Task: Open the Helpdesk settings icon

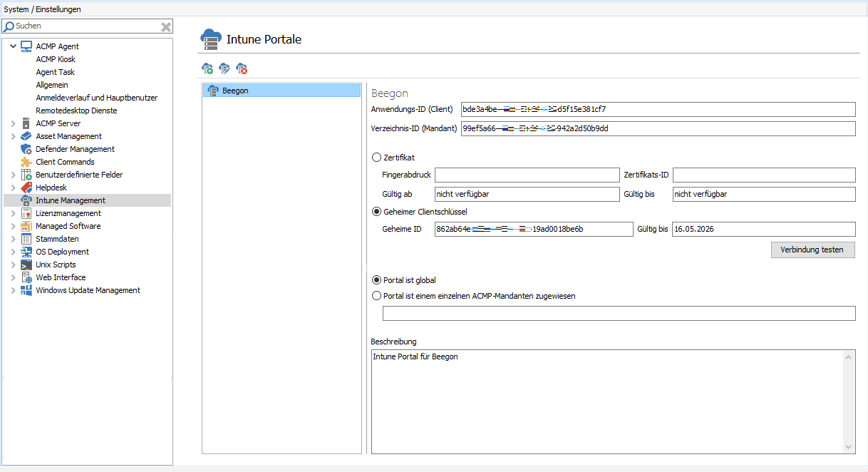Action: [x=28, y=187]
